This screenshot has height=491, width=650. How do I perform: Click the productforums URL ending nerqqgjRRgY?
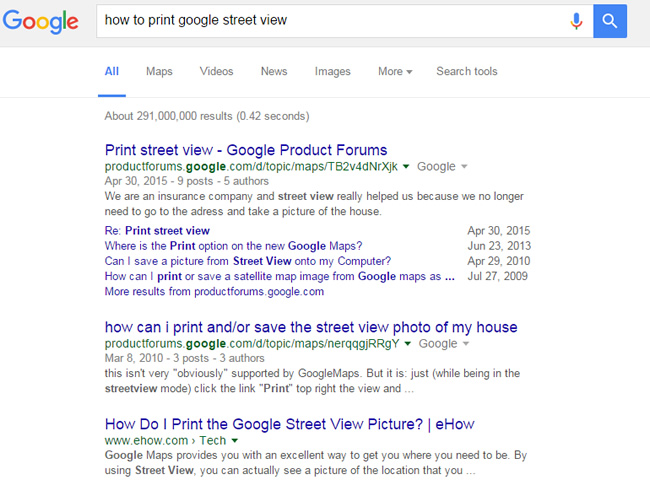[252, 344]
